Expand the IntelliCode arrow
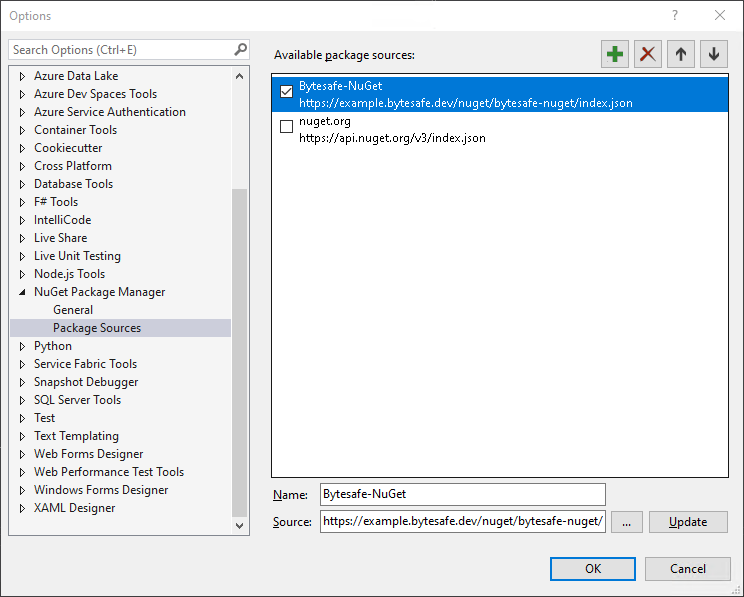Viewport: 744px width, 597px height. pyautogui.click(x=22, y=220)
